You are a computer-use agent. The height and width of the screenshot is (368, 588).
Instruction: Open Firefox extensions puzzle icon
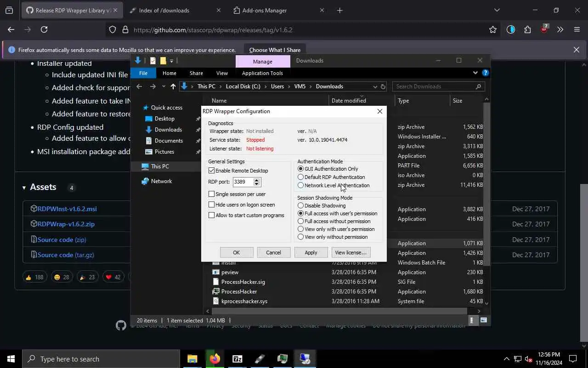point(527,29)
